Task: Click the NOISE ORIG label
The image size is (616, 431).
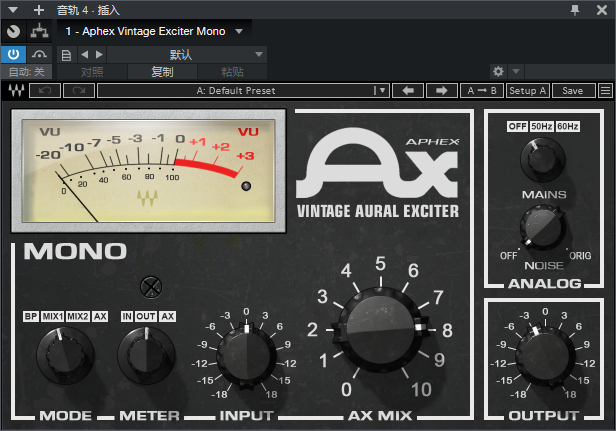Action: 580,256
